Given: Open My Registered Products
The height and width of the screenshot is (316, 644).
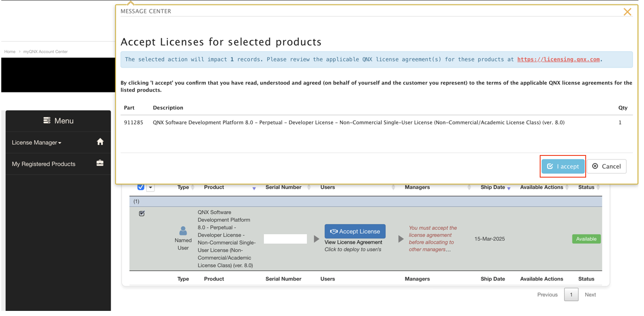Looking at the screenshot, I should 43,164.
